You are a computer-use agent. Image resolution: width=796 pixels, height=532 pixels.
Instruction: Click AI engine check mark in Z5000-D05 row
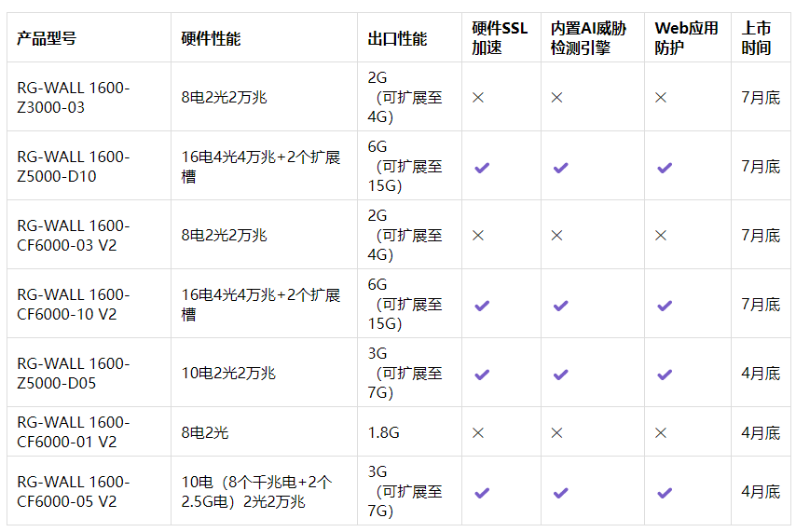click(560, 375)
